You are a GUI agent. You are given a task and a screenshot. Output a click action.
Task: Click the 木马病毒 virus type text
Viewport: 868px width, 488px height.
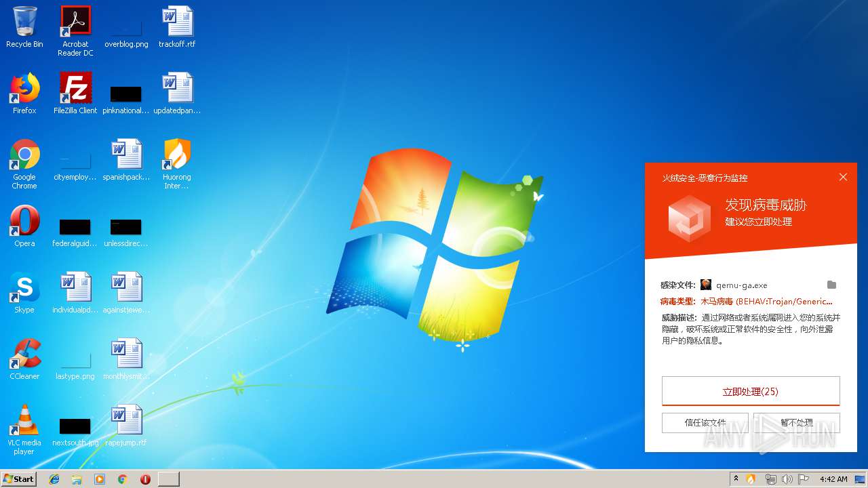(766, 302)
